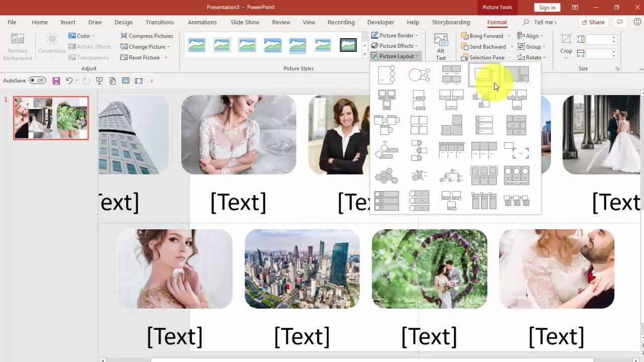Screen dimensions: 644x362
Task: Go to the Transitions tab
Action: pyautogui.click(x=159, y=22)
